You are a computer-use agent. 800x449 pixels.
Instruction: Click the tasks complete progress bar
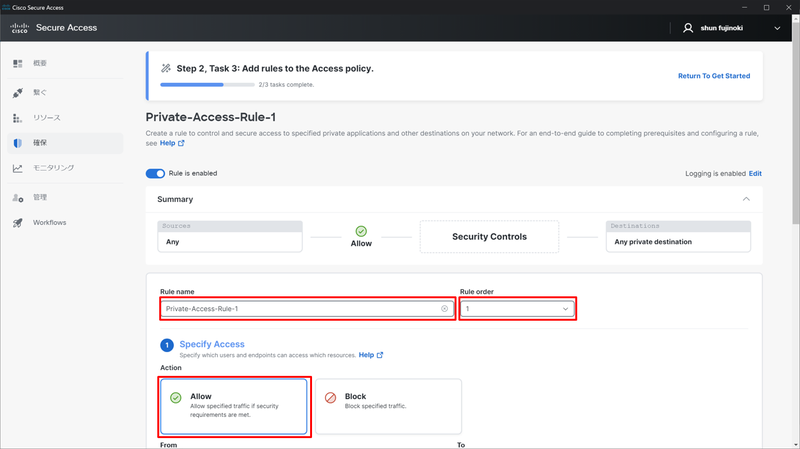(x=207, y=85)
